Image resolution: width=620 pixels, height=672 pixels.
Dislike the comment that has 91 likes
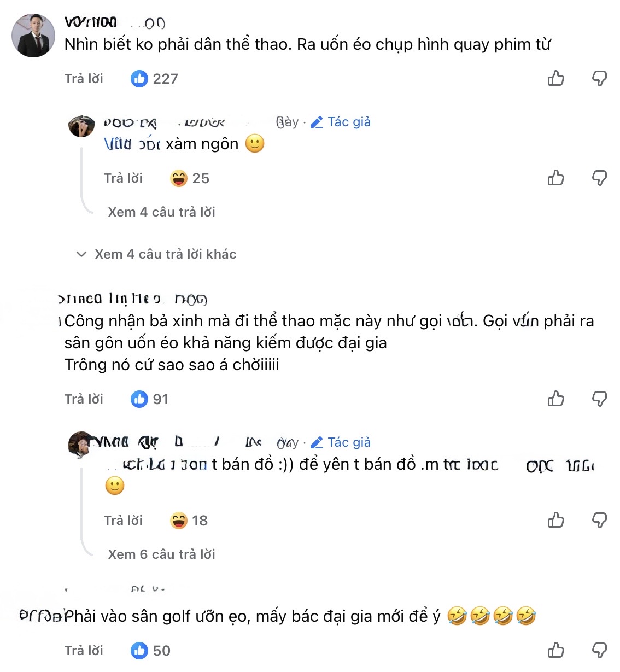(x=599, y=399)
